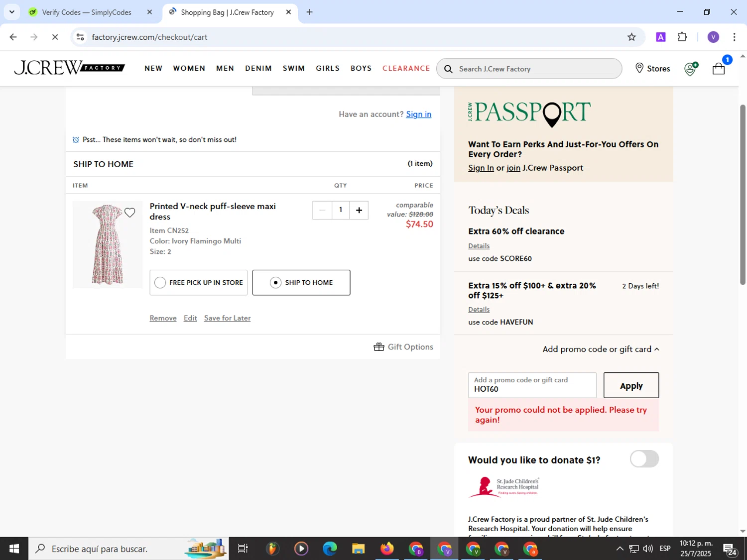The image size is (747, 560).
Task: Open the Passport rewards account icon
Action: [691, 69]
